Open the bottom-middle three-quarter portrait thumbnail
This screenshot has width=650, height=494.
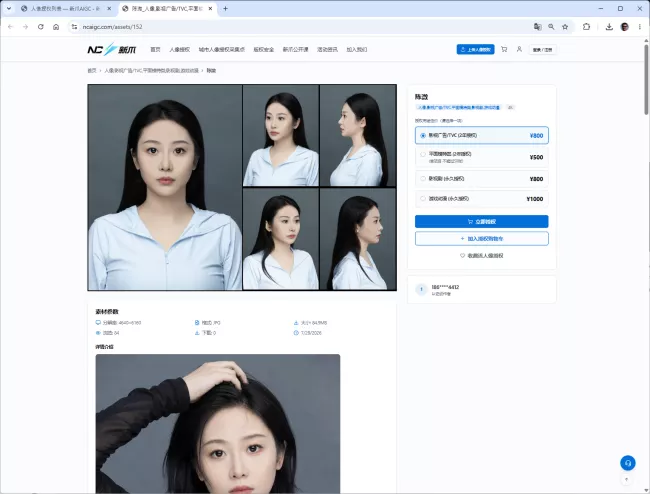coord(281,239)
